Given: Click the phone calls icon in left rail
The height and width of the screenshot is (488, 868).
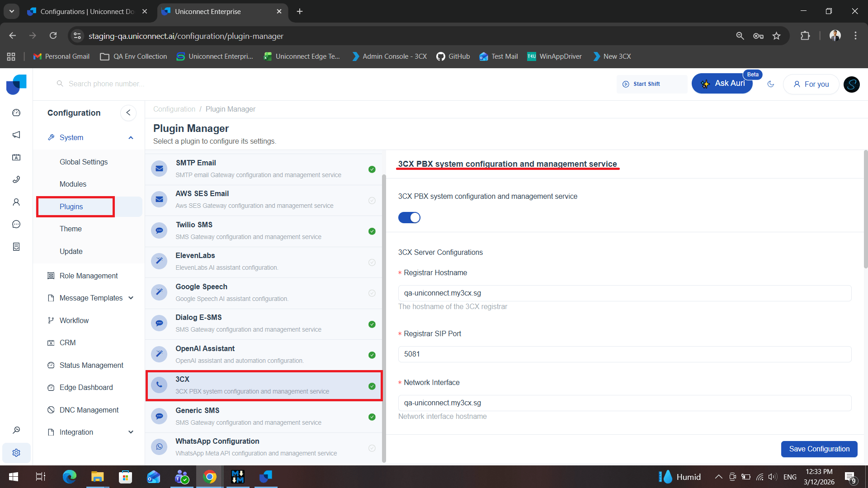Looking at the screenshot, I should [16, 179].
